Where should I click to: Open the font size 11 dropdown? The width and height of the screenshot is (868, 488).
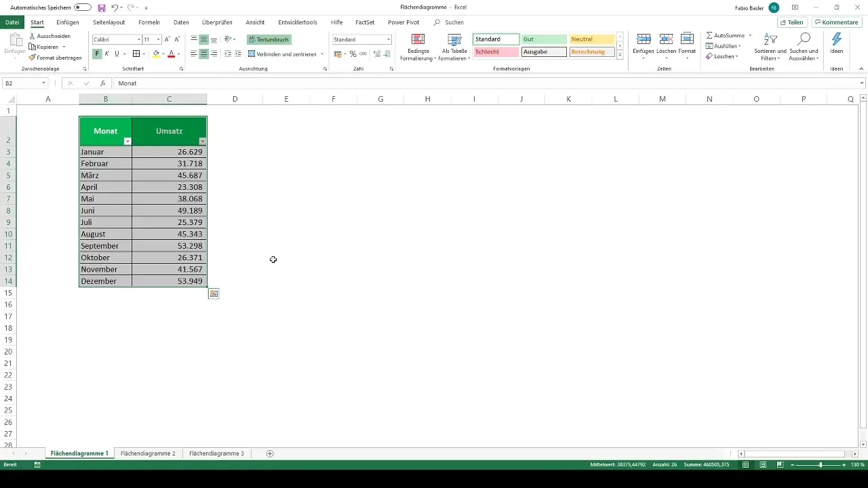coord(159,40)
